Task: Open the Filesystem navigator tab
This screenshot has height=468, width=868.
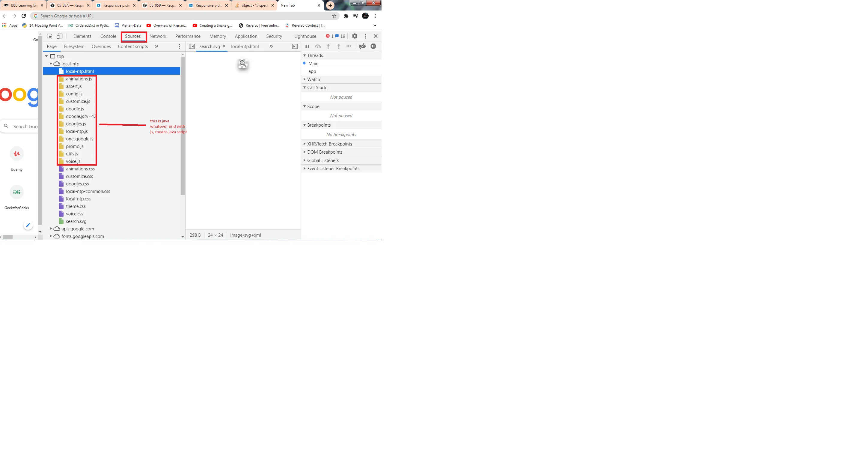Action: [74, 46]
